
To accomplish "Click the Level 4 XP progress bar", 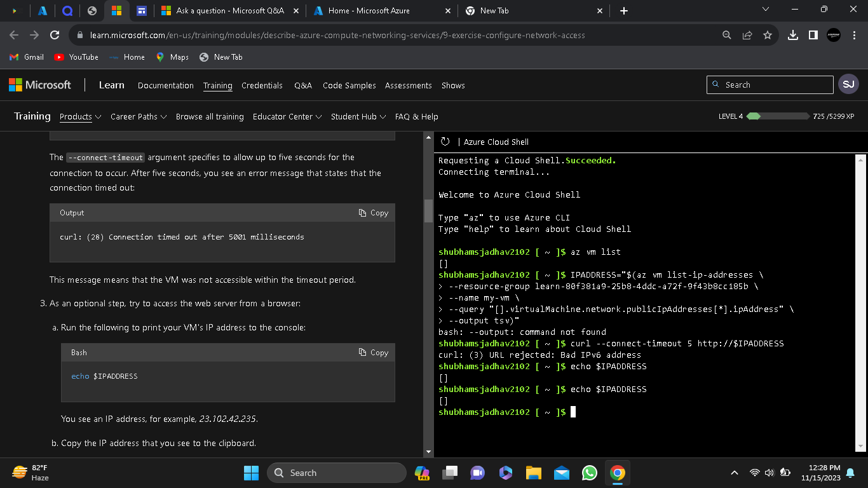I will pos(778,116).
